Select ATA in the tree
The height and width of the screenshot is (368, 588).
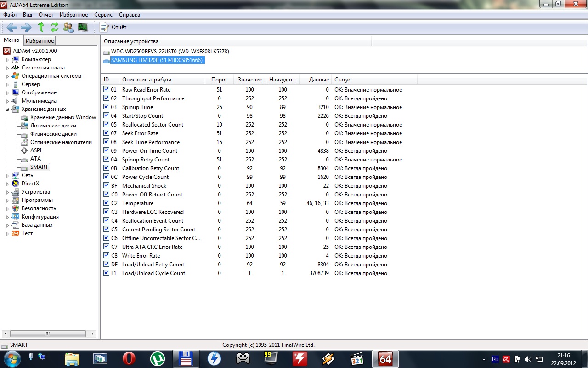[35, 159]
